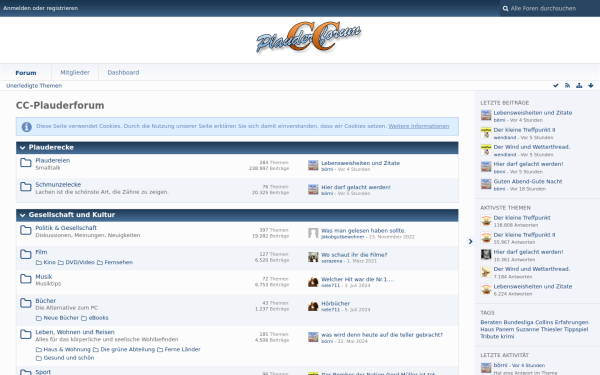Click the search magnifier icon
Viewport: 600px width, 375px height.
coord(505,8)
